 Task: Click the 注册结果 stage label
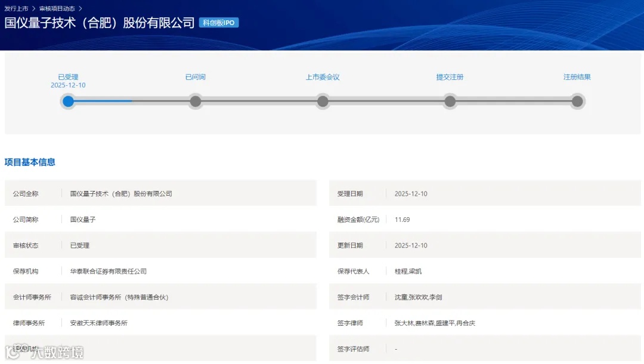577,77
